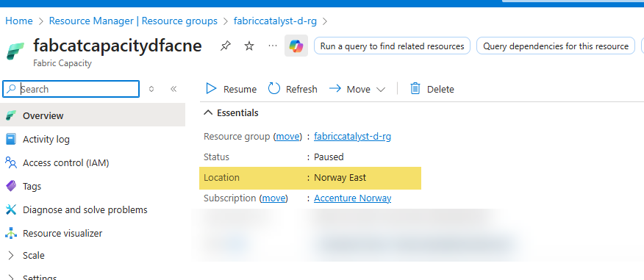Go to Home breadcrumb

pos(19,21)
